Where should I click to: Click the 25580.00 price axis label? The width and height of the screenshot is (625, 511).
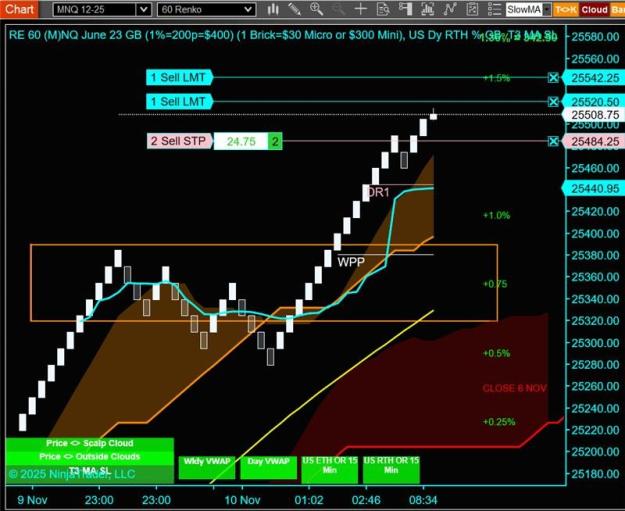pos(596,37)
